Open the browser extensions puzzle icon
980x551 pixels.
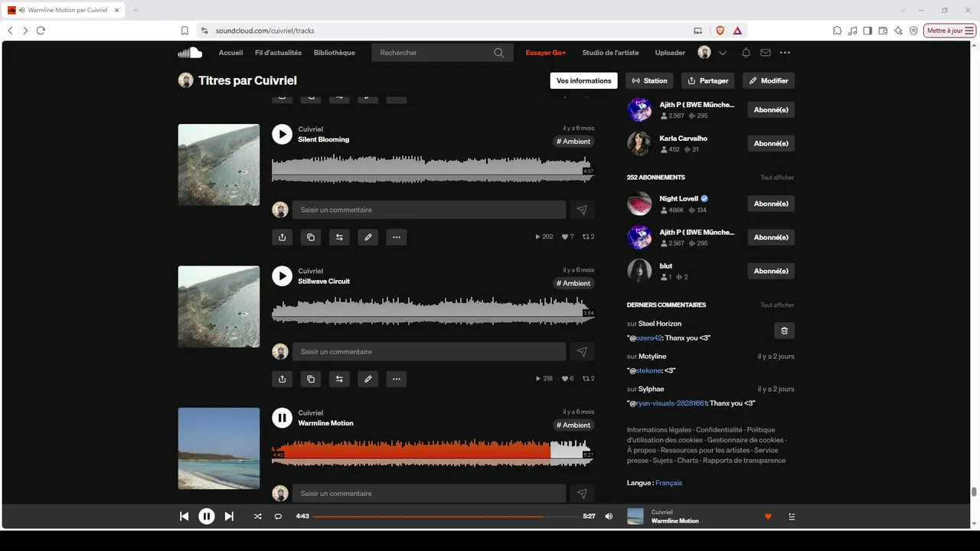(837, 31)
